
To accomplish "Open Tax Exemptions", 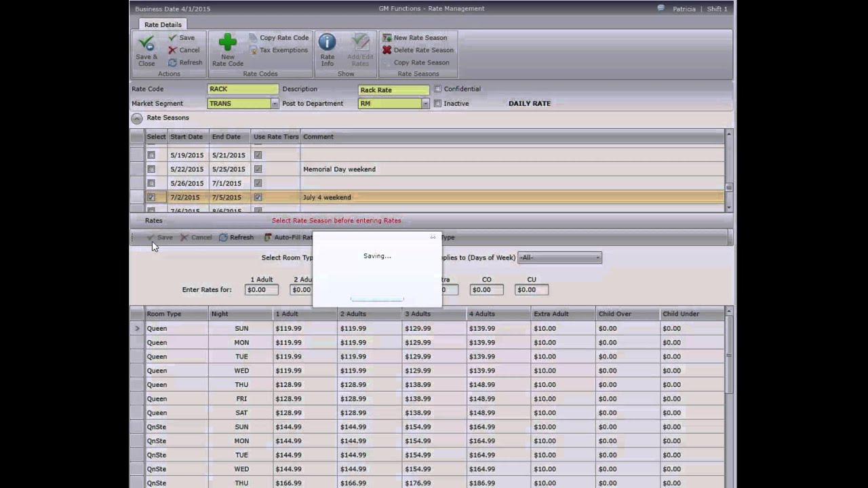I will 279,50.
